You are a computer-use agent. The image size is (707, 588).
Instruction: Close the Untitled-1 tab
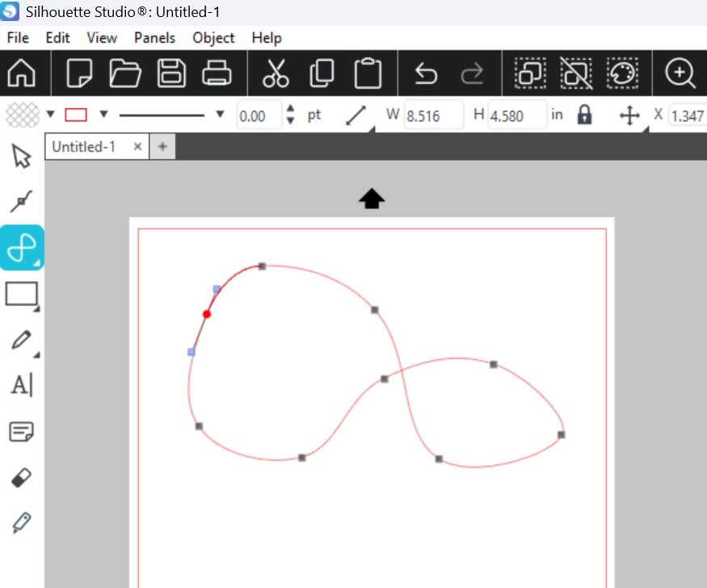click(x=137, y=146)
